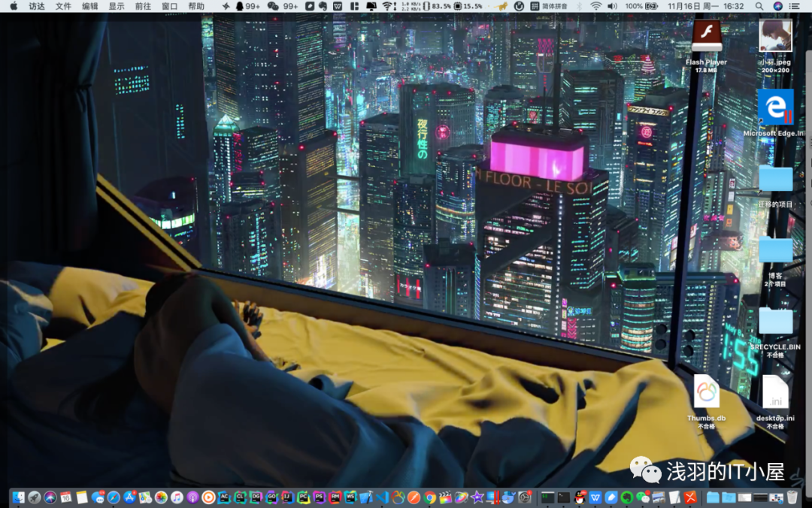Launch DataGrip (DG) from the Dock
This screenshot has height=508, width=812.
tap(256, 497)
